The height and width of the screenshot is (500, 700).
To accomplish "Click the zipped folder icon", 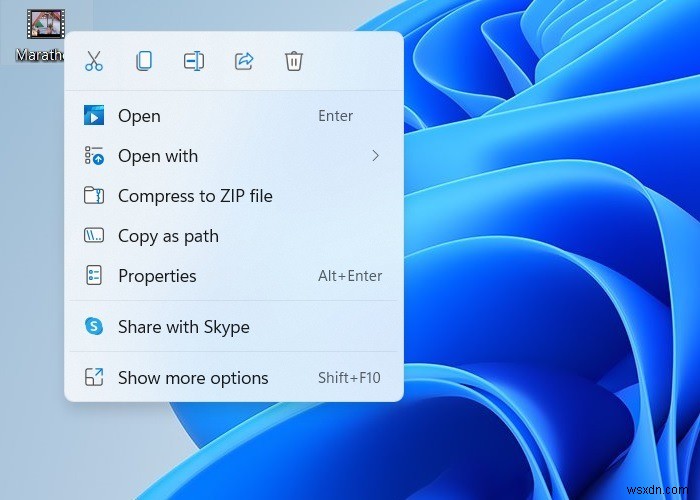I will pos(94,196).
